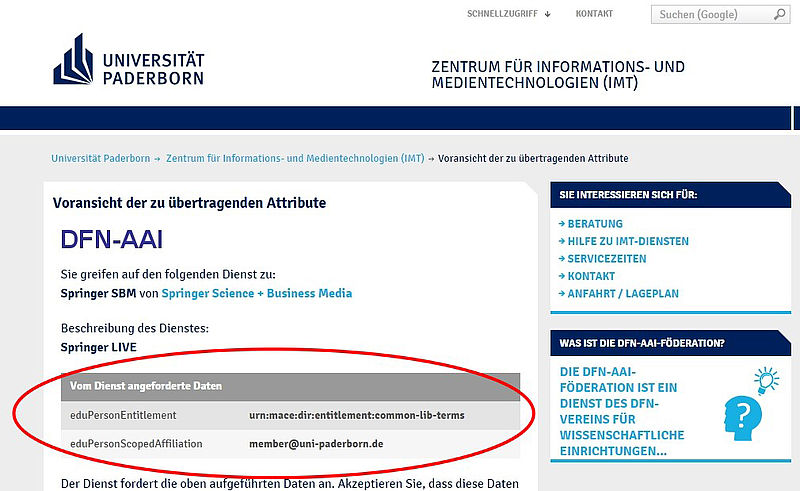Click the Springer SBM service name
The image size is (800, 491).
(98, 293)
